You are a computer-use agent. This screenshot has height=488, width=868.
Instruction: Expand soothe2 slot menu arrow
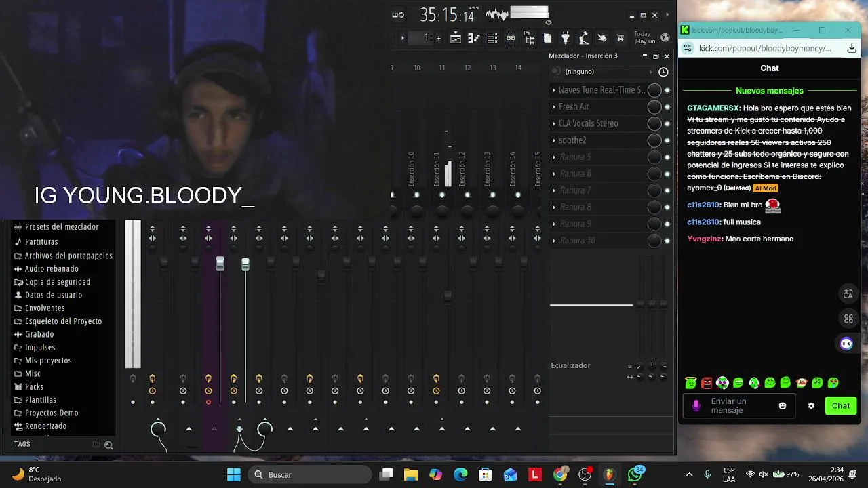[x=553, y=140]
